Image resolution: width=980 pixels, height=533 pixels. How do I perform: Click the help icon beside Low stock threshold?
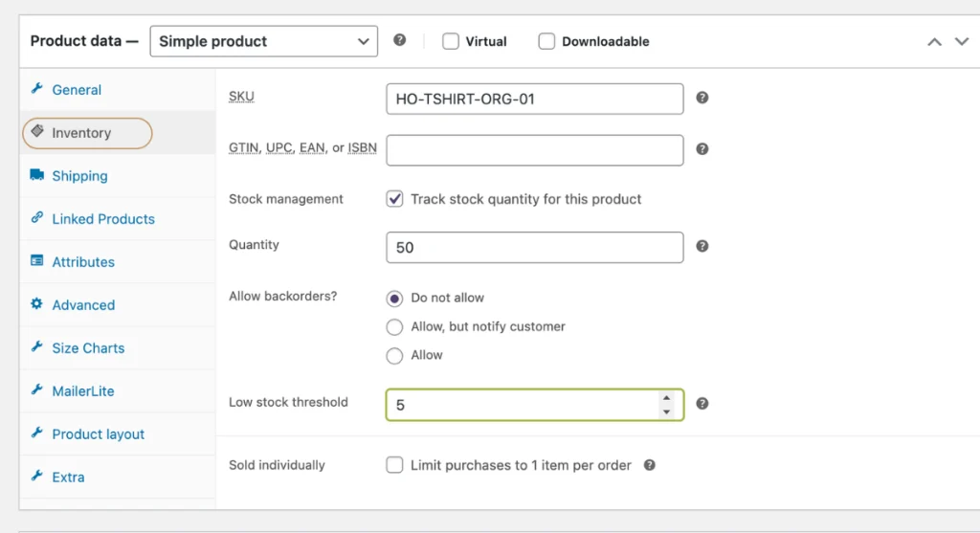click(x=702, y=404)
